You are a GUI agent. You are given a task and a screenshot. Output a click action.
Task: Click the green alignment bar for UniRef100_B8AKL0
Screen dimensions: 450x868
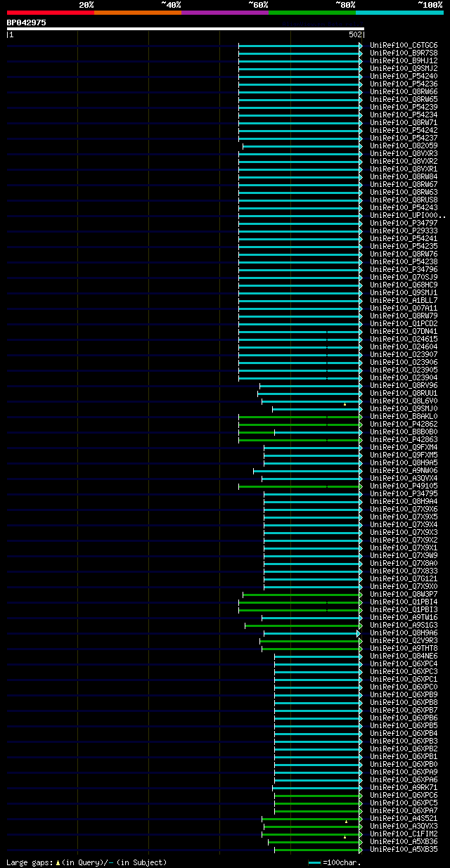300,416
